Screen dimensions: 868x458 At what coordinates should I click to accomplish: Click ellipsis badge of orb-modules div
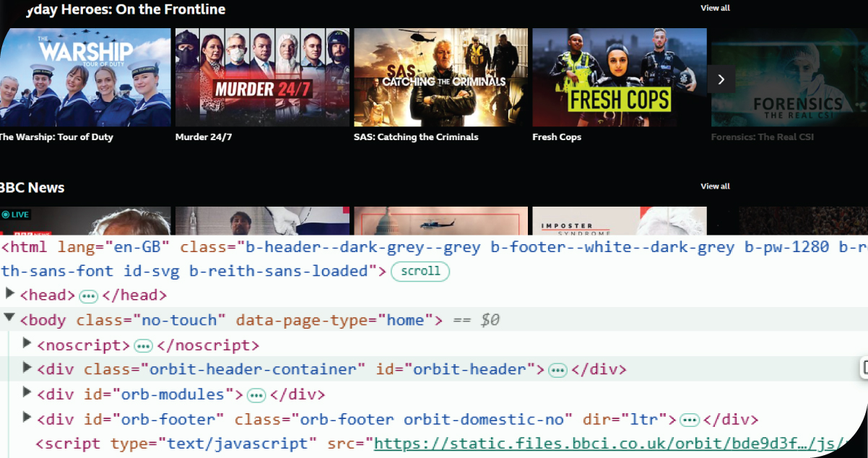click(256, 395)
